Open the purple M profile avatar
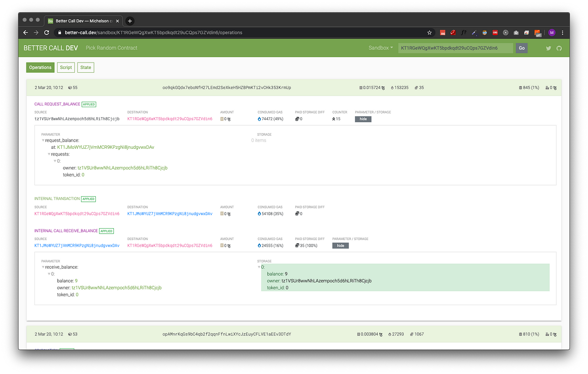Viewport: 588px width, 374px height. click(x=552, y=32)
